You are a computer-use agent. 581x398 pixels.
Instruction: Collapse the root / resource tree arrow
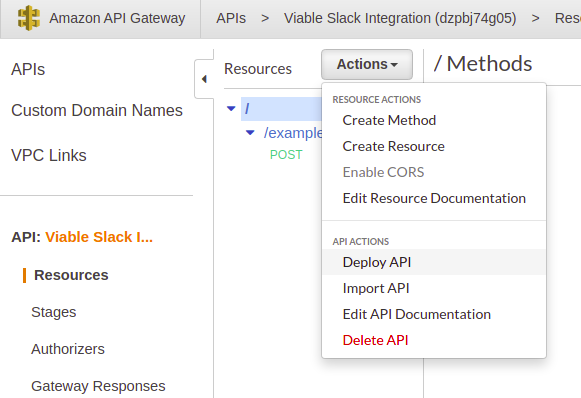click(231, 109)
